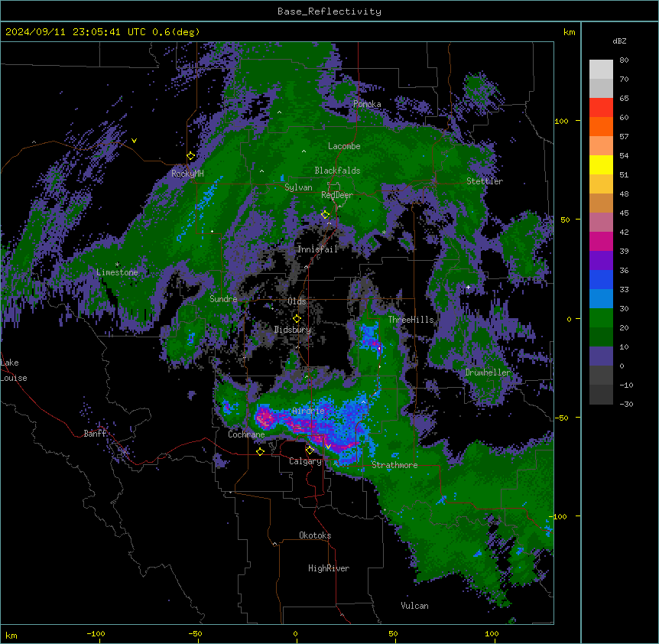Image resolution: width=659 pixels, height=644 pixels.
Task: Select the Cochrane label
Action: coord(246,434)
